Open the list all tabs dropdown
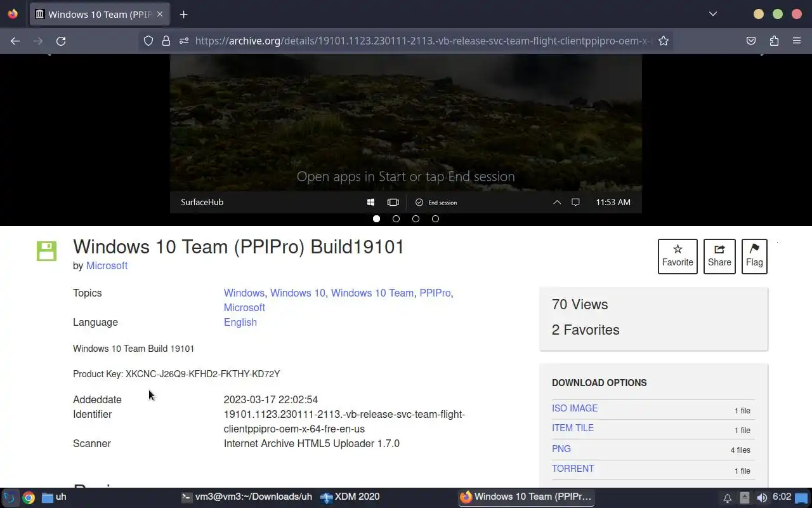 coord(712,14)
